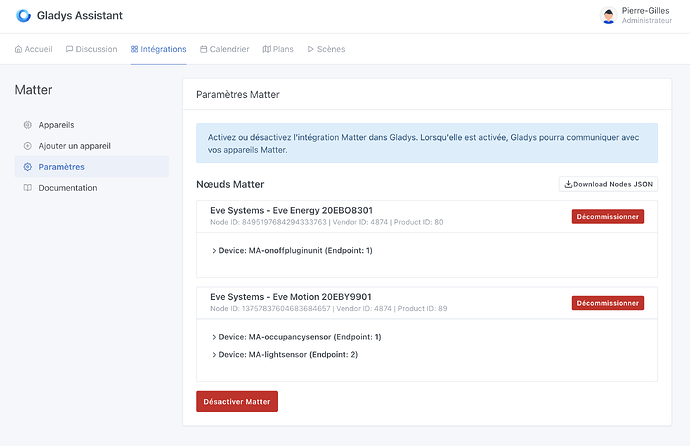The height and width of the screenshot is (446, 690).
Task: Select Paramètres in the Matter sidebar
Action: [x=92, y=167]
